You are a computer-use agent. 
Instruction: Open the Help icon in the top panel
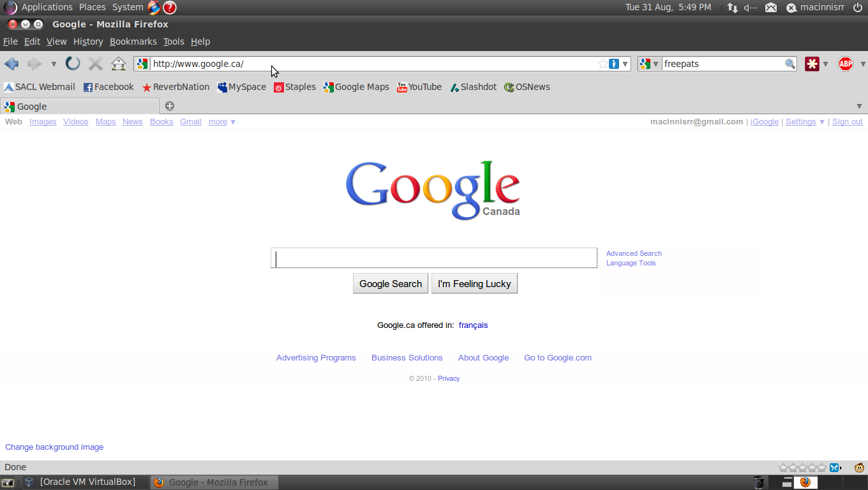tap(170, 7)
